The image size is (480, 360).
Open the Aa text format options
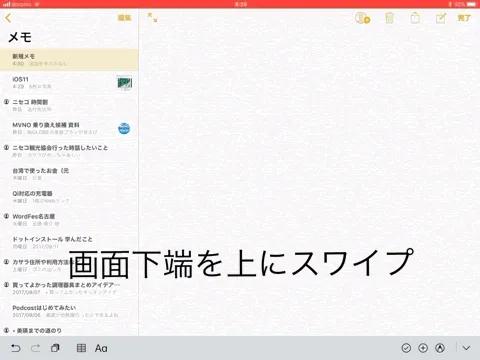pos(101,348)
